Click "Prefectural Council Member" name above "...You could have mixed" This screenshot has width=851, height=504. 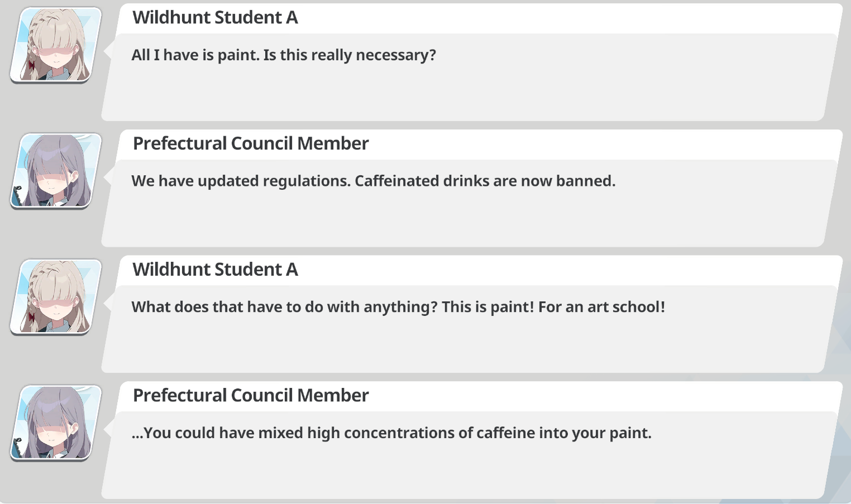(251, 395)
